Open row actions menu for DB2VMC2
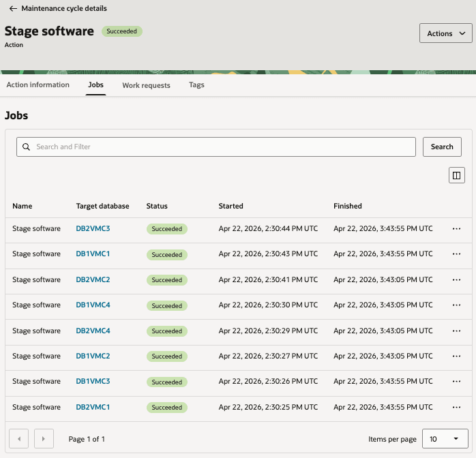The width and height of the screenshot is (476, 458). click(457, 279)
